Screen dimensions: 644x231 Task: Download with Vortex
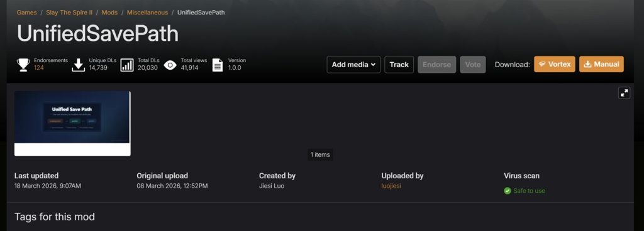coord(555,64)
